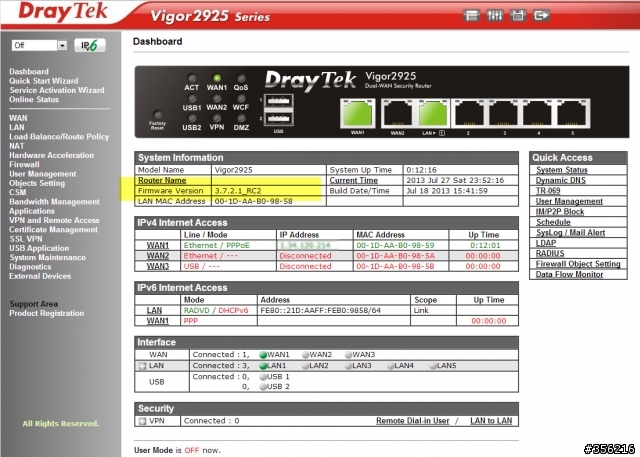The image size is (640, 457).
Task: Click the WAN2 port on router image
Action: 397,113
